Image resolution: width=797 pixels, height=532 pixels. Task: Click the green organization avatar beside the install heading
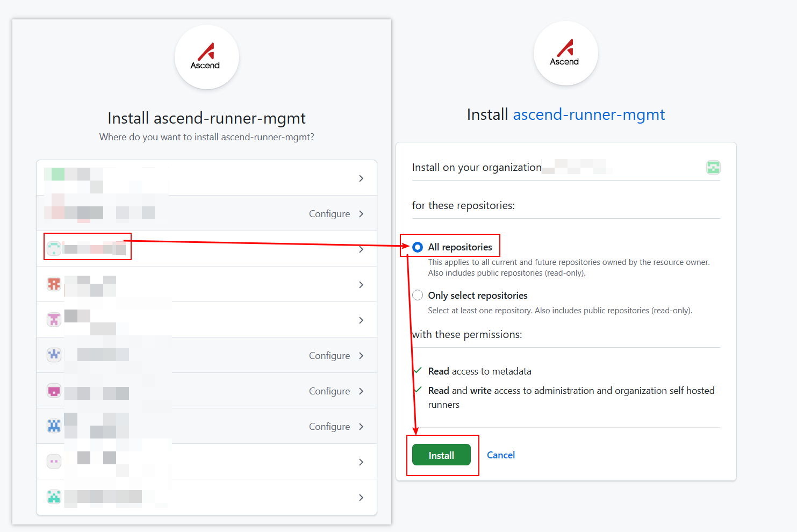pyautogui.click(x=713, y=168)
